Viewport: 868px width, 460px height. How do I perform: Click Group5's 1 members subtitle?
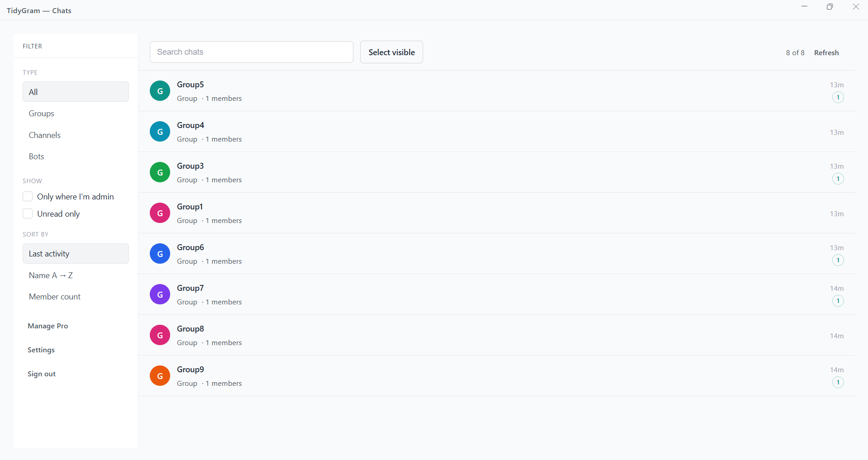point(224,99)
